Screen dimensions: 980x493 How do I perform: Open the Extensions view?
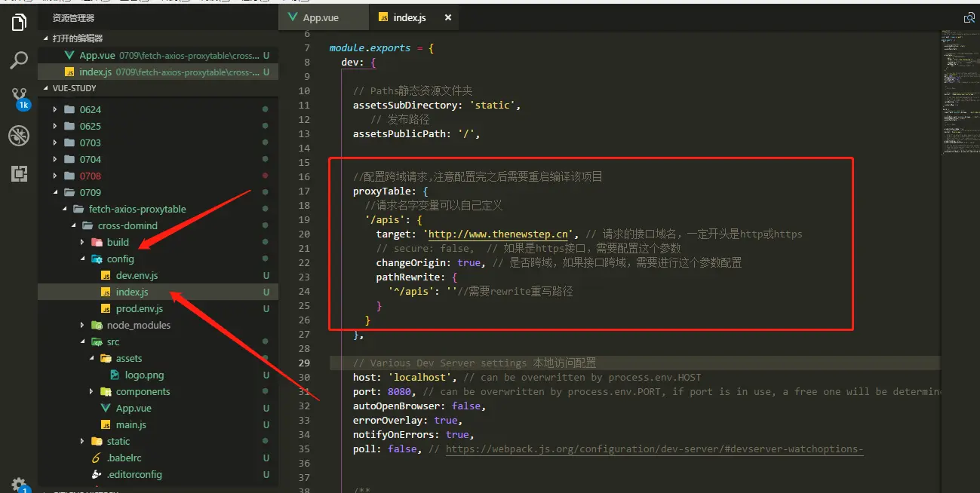tap(18, 173)
